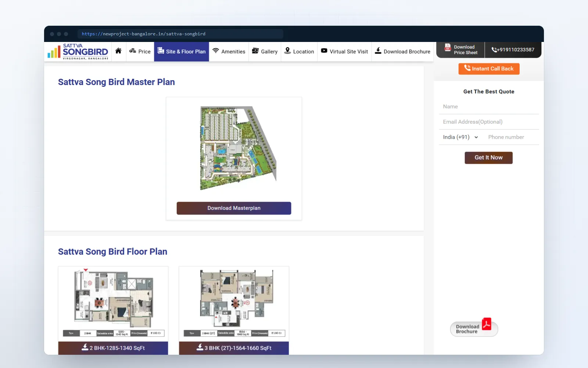Screen dimensions: 588x368
Task: Open the Gallery menu item
Action: pos(265,52)
